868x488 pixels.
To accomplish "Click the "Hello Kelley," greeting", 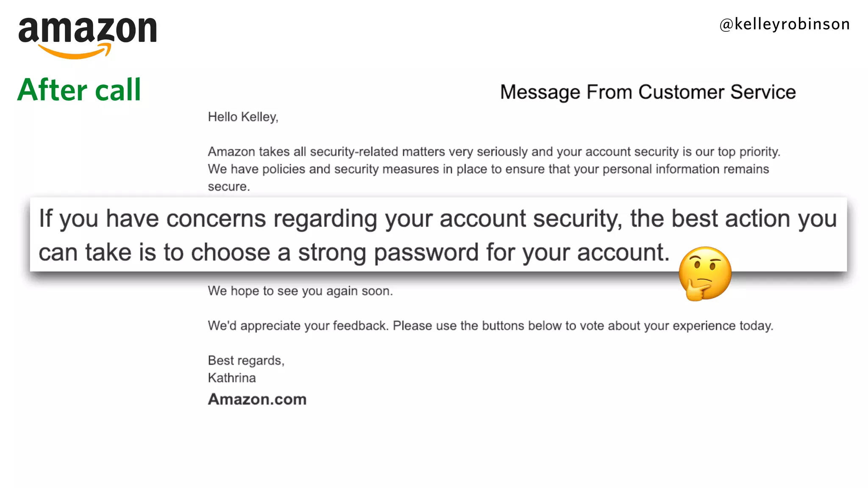I will [x=243, y=117].
